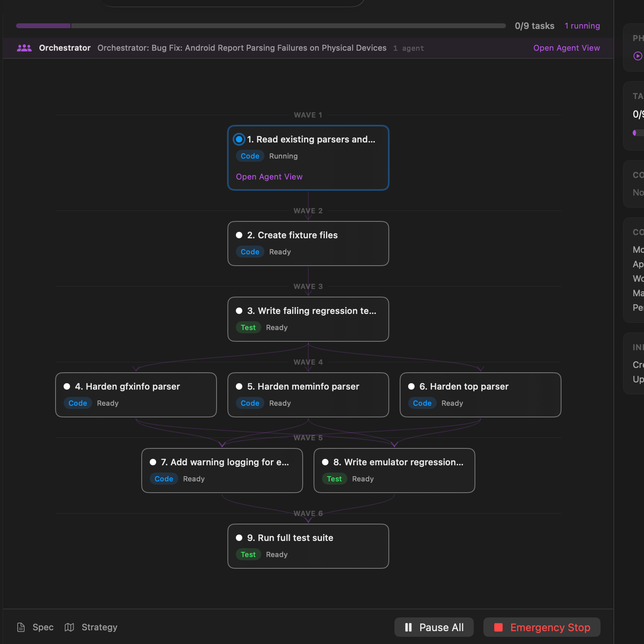Image resolution: width=644 pixels, height=644 pixels.
Task: Click the Orchestrator Bug Fix title text
Action: tap(242, 48)
